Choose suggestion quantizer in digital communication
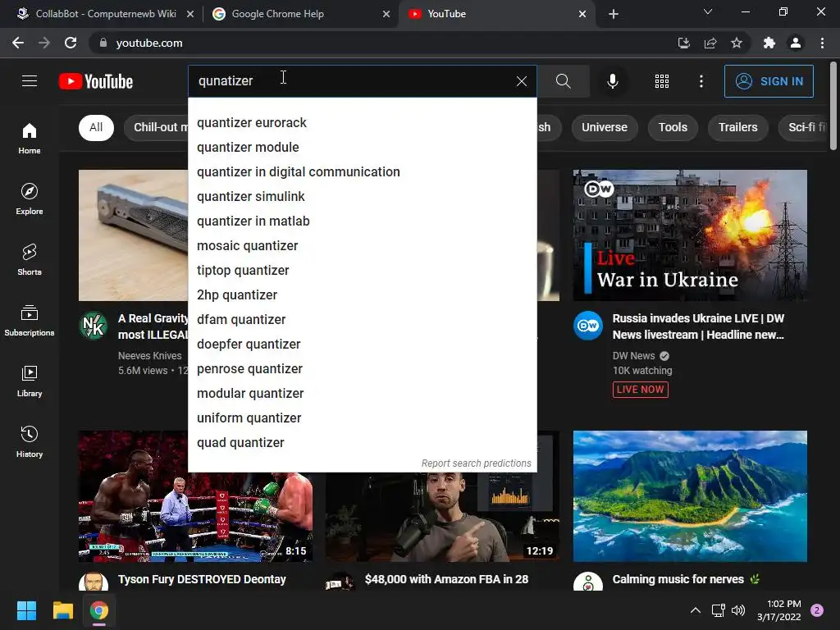The image size is (840, 630). coord(362,172)
